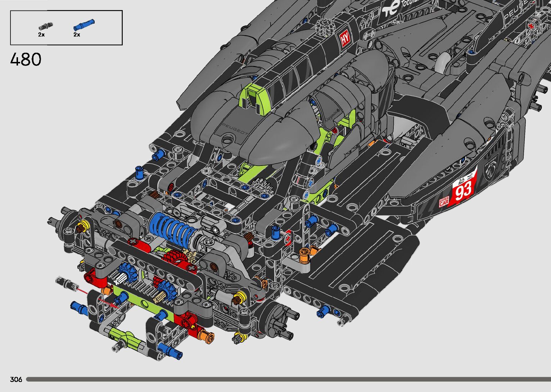Screen dimensions: 551x392
Task: Select the blue axle pin in parts box
Action: pos(83,25)
